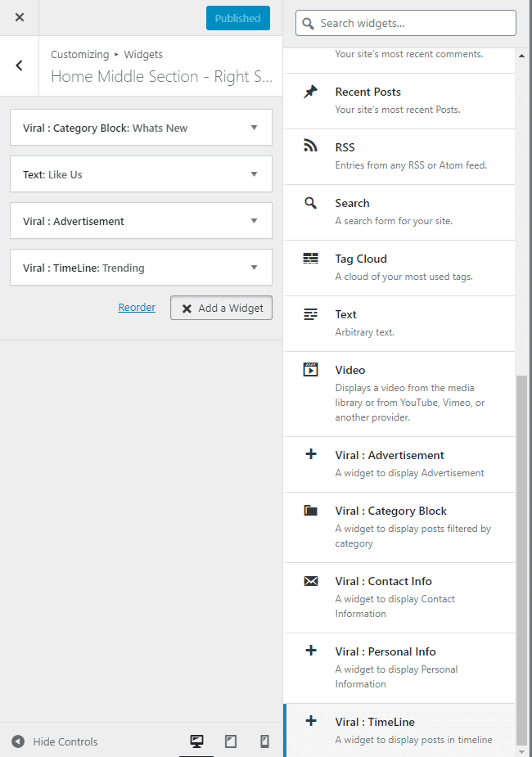Click the Add a Widget button
The width and height of the screenshot is (532, 757).
(x=221, y=308)
